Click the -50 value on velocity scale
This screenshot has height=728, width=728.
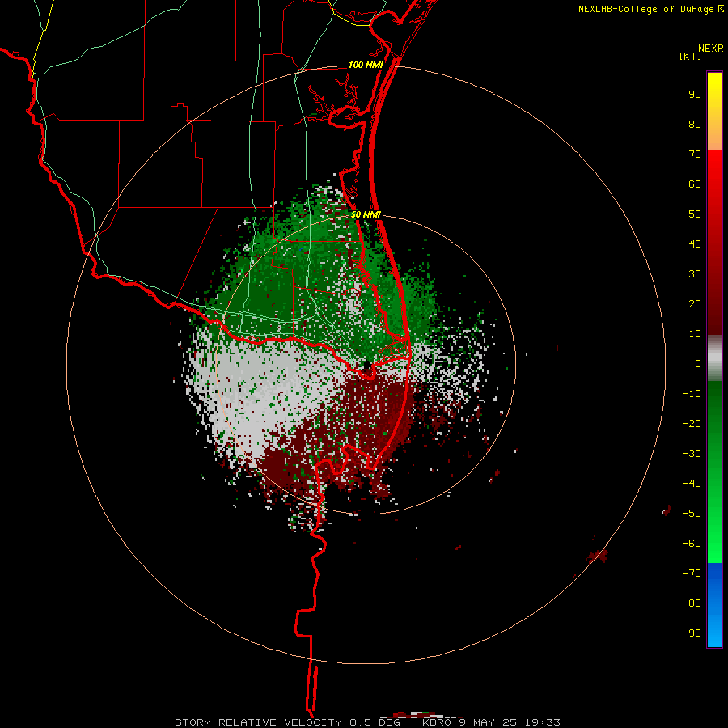click(692, 514)
